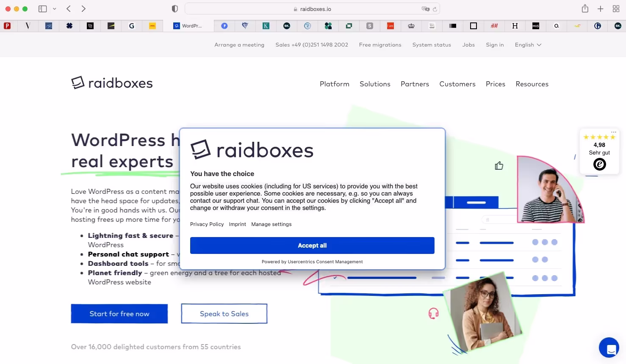Click the Accept all button
This screenshot has height=364, width=626.
tap(312, 245)
